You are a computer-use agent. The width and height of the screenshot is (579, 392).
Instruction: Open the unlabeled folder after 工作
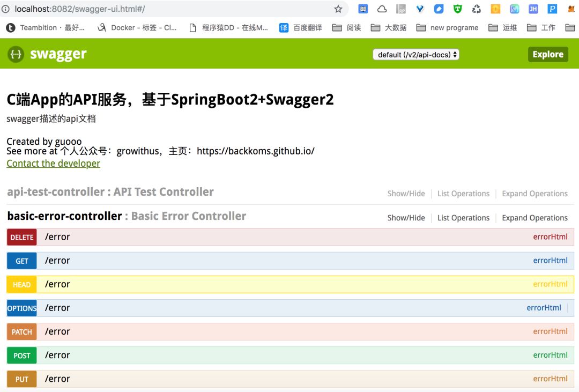570,28
